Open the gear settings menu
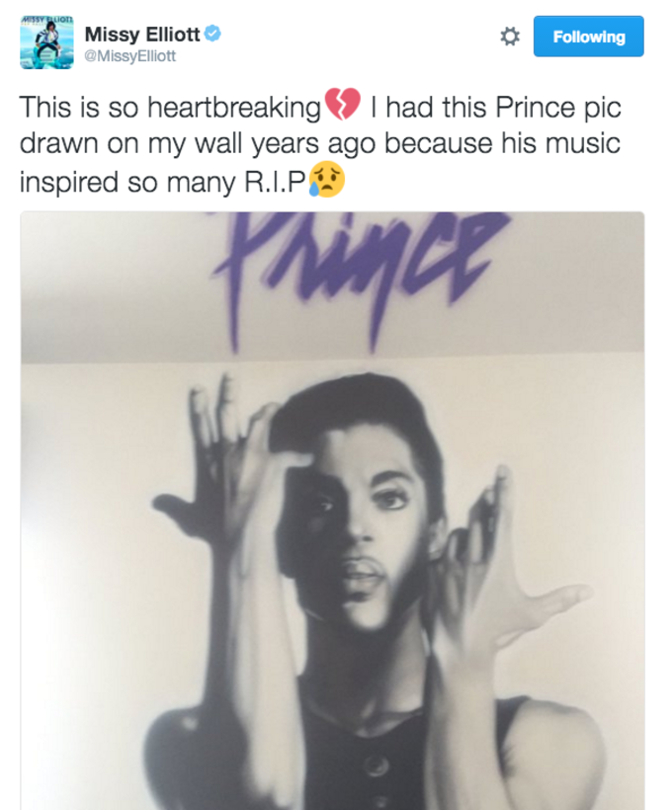This screenshot has width=672, height=810. (510, 37)
